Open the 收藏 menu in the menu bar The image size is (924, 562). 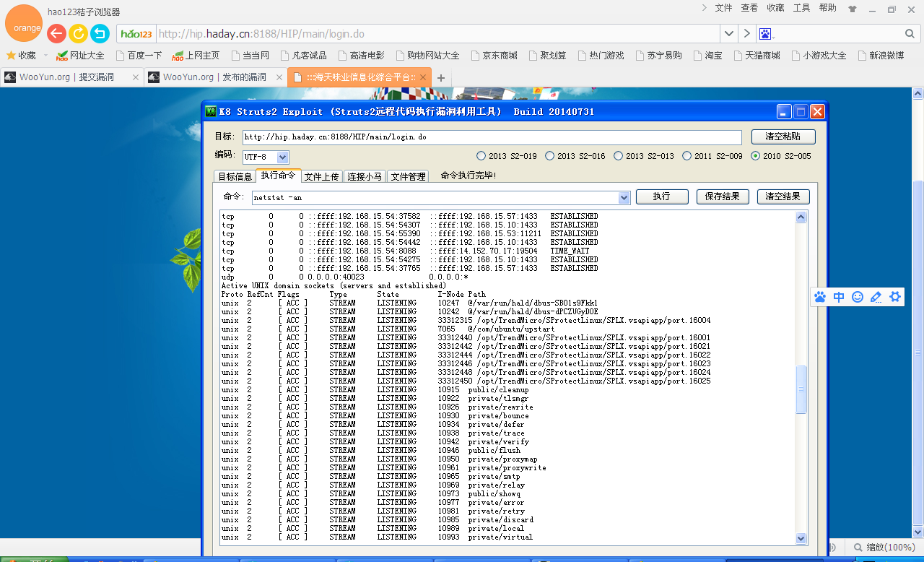(x=775, y=8)
